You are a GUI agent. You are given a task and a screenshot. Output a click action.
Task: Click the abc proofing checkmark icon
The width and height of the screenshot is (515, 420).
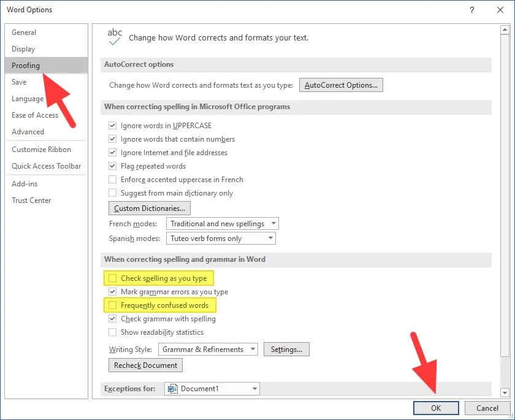click(115, 37)
